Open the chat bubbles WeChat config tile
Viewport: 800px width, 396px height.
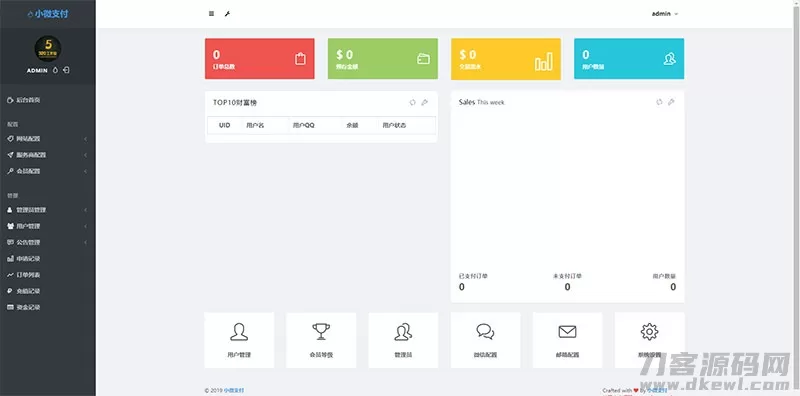(x=485, y=340)
